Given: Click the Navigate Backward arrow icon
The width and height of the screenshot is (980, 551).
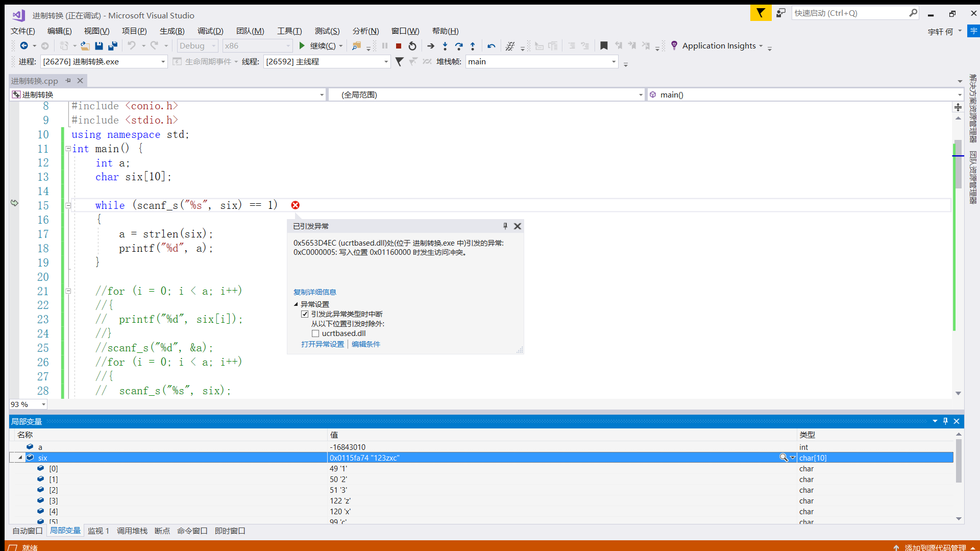Looking at the screenshot, I should click(x=24, y=46).
